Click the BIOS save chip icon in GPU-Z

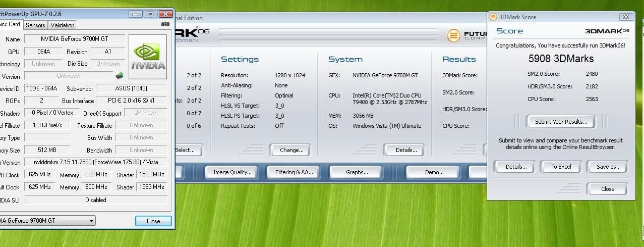click(x=120, y=76)
